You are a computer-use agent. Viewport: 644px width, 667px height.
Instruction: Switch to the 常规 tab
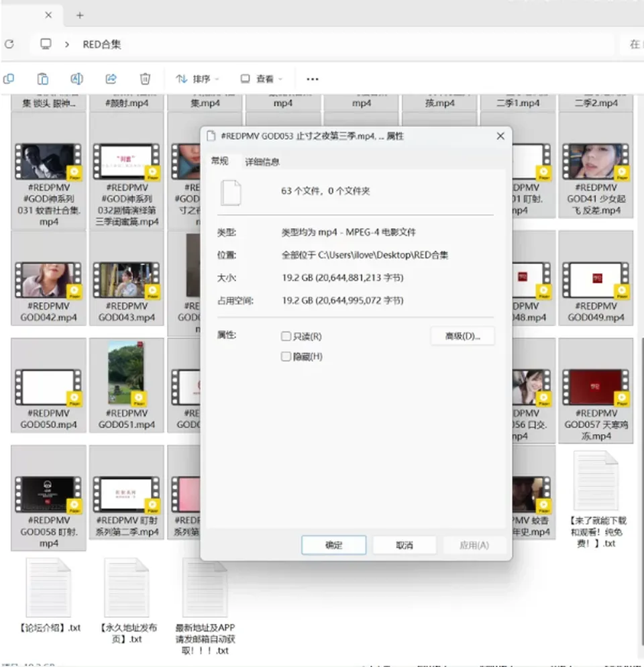coord(219,161)
